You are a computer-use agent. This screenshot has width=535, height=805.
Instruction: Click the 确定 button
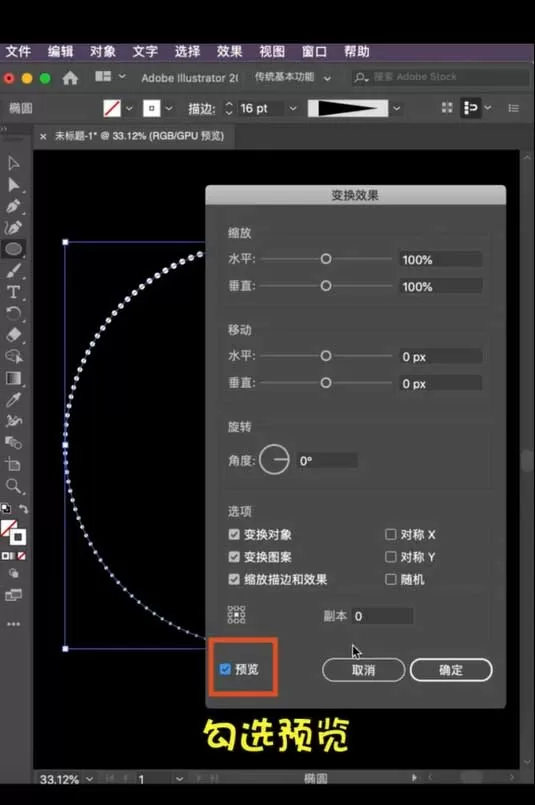point(451,670)
